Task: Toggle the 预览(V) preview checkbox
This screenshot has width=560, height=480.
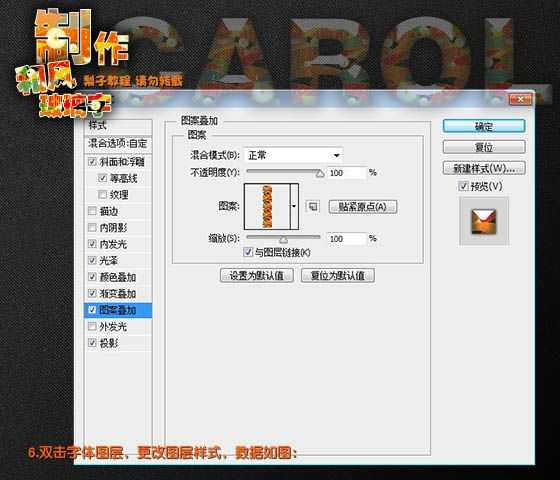Action: coord(463,186)
